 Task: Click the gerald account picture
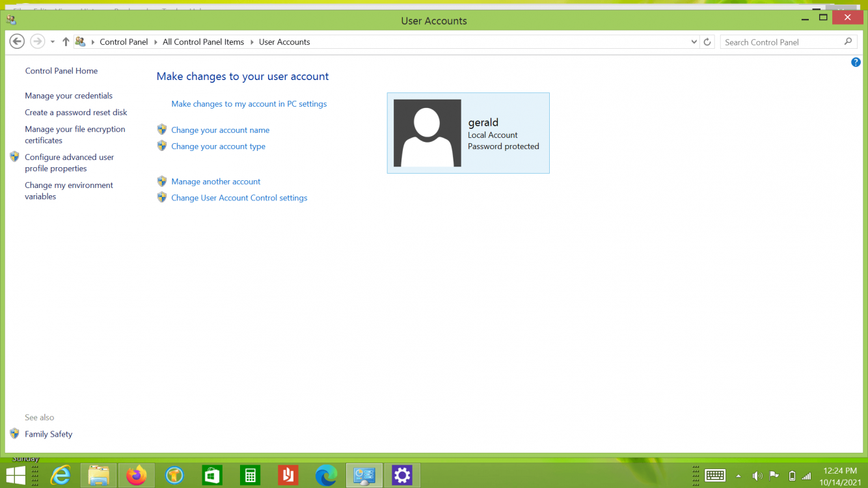click(x=427, y=133)
